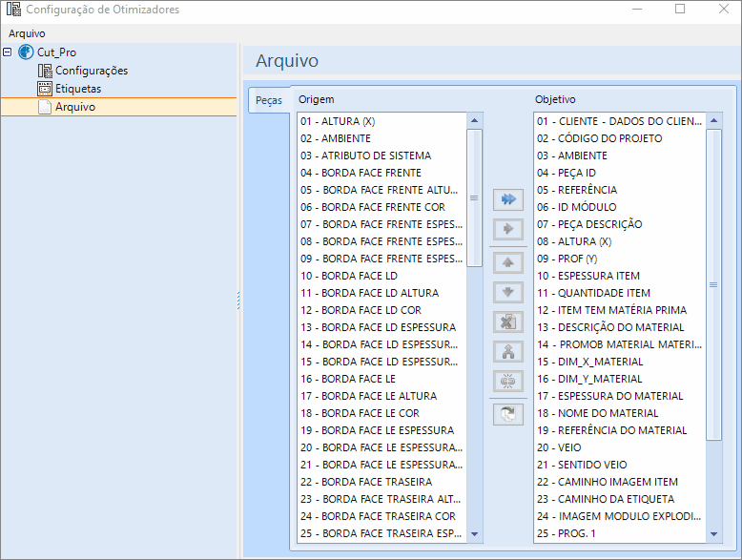Screen dimensions: 742x560
Task: Select '04 - PEÇA ID' in Objetivo
Action: coord(620,173)
